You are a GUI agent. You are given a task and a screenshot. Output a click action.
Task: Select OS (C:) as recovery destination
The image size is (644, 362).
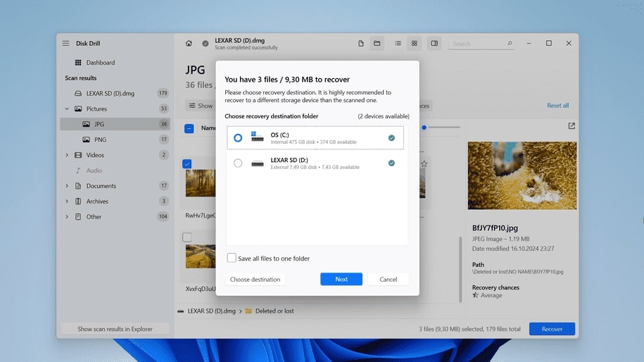(315, 137)
